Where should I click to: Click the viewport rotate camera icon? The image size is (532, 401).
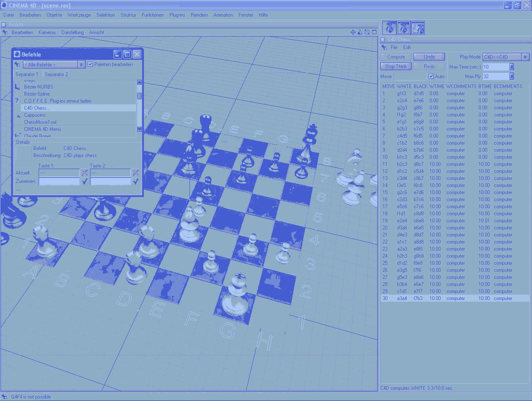tap(367, 32)
